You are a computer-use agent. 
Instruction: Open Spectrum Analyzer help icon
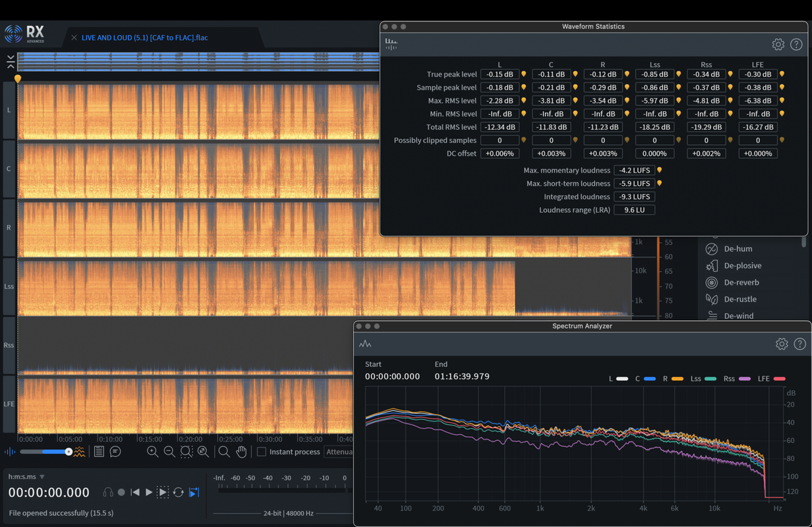click(x=799, y=344)
